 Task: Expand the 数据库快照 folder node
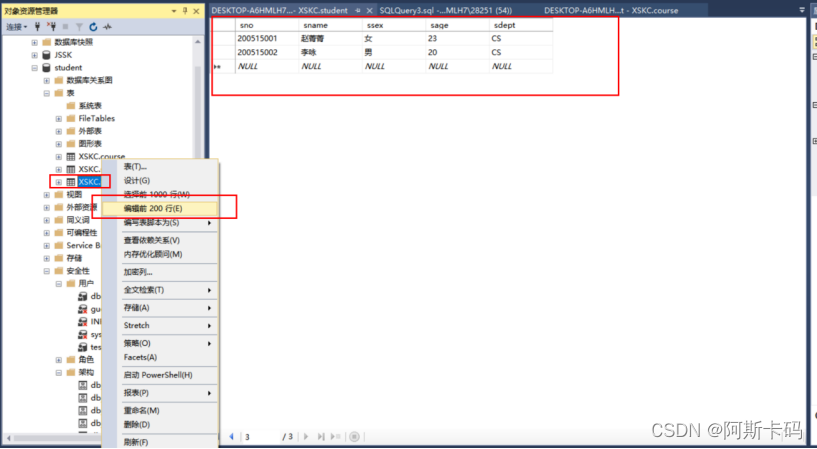(34, 42)
